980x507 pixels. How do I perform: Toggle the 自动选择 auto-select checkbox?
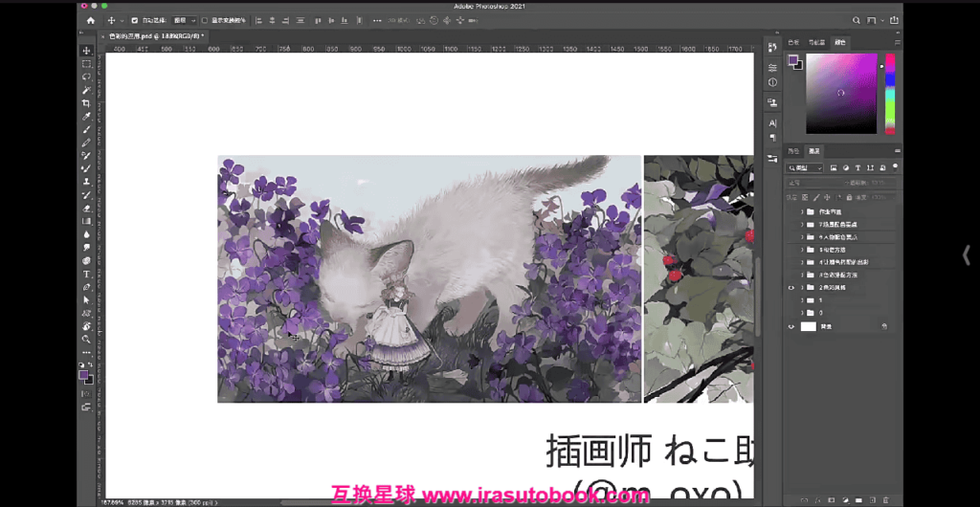(x=134, y=21)
